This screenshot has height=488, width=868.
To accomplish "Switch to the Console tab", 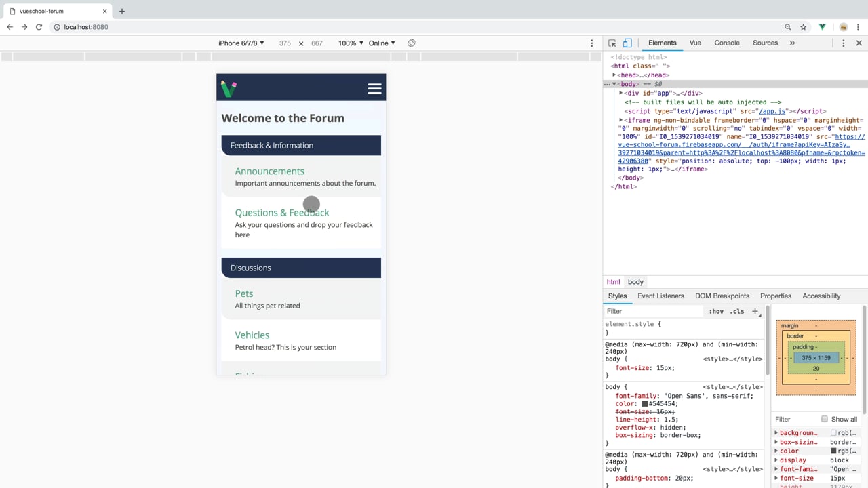I will pos(727,43).
